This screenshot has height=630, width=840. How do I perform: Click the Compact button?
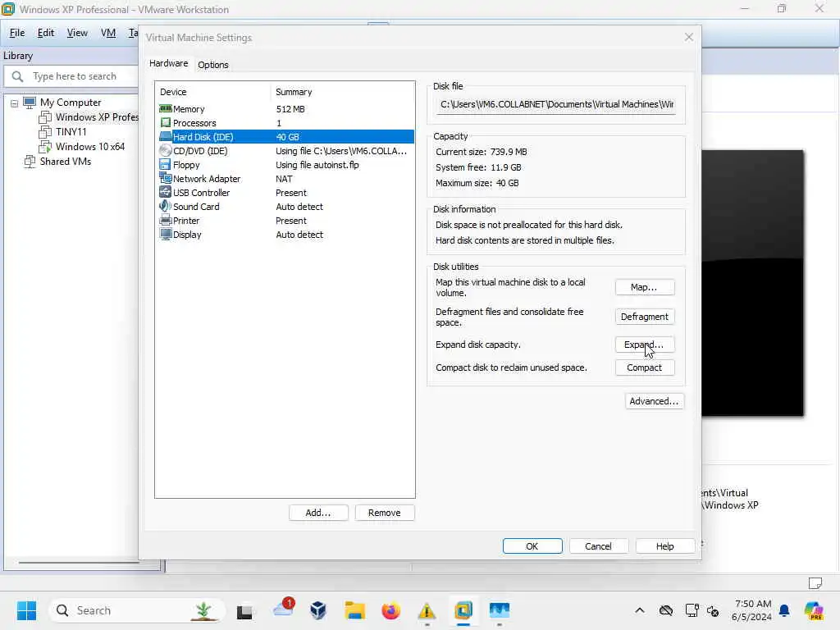pyautogui.click(x=645, y=367)
